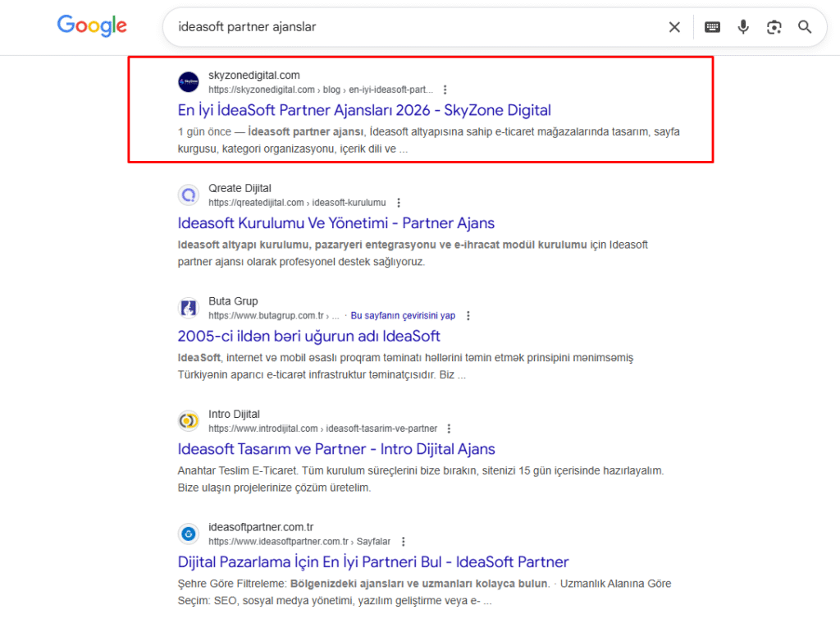Open three-dot menu for Qreate Dijital result

click(399, 203)
